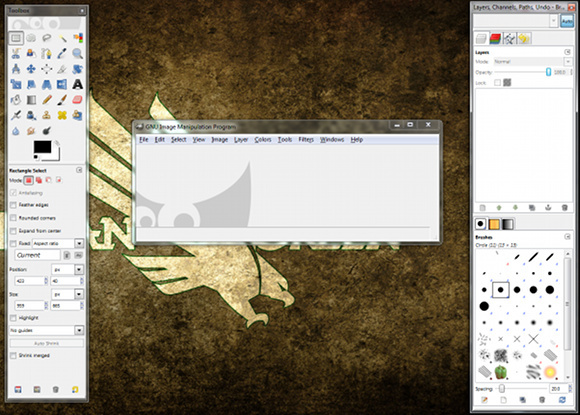Select the Color Picker eyedropper tool
This screenshot has width=580, height=415.
62,53
